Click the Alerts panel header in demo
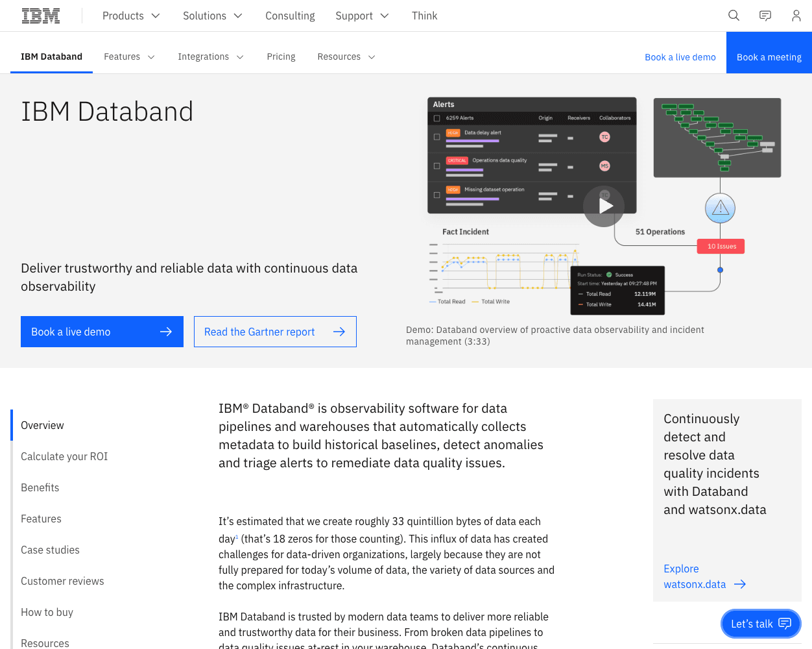 [532, 104]
